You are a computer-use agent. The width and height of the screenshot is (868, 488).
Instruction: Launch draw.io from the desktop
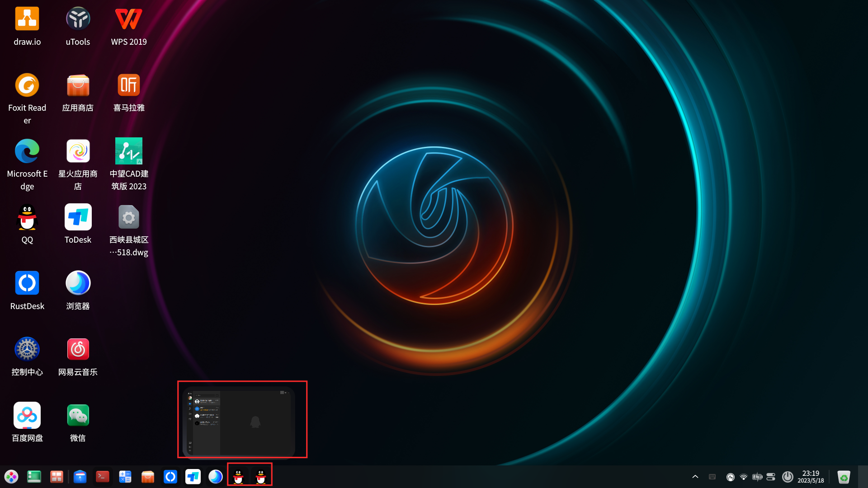[x=27, y=19]
